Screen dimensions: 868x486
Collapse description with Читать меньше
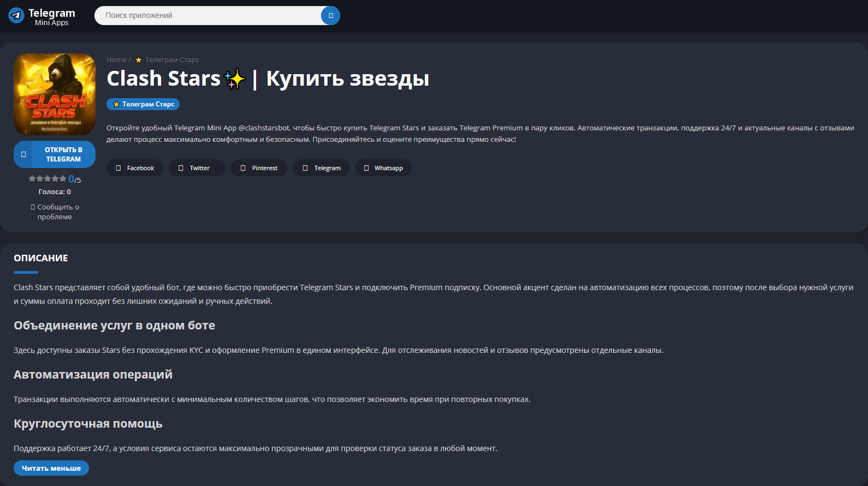pyautogui.click(x=51, y=468)
